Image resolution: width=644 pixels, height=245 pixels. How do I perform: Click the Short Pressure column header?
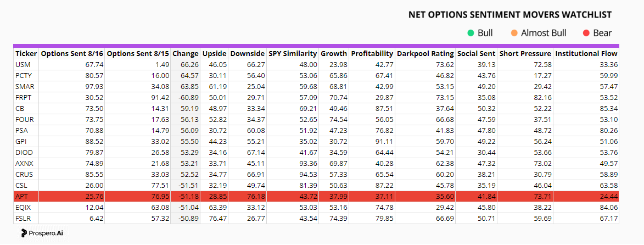tap(526, 54)
